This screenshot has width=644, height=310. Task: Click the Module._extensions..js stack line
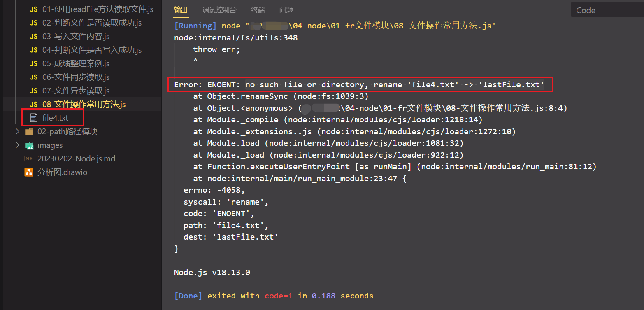coord(354,132)
